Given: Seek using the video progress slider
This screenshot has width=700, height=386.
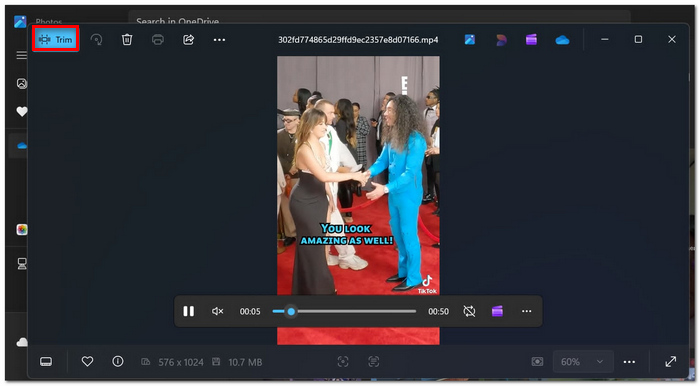Looking at the screenshot, I should click(344, 311).
